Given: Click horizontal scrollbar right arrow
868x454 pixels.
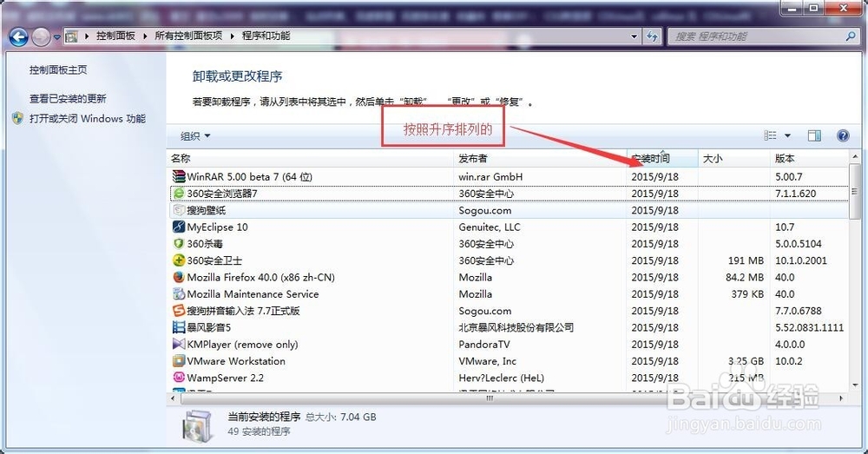Looking at the screenshot, I should (x=842, y=398).
